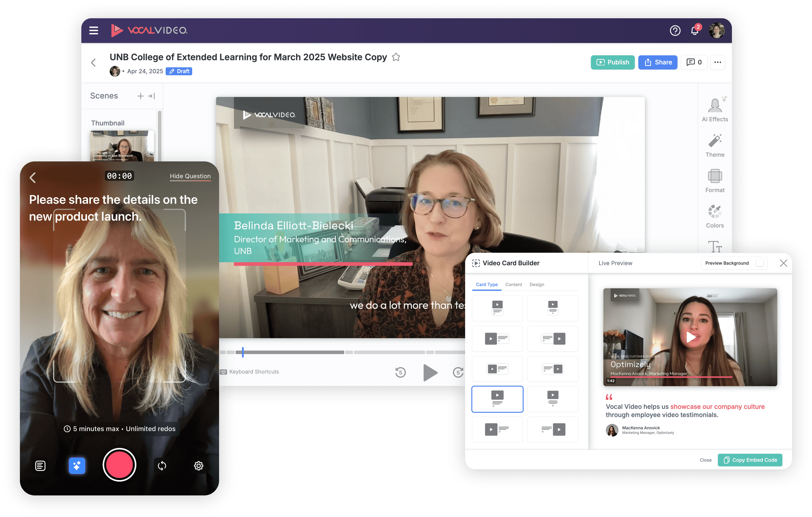Screen dimensions: 812x517
Task: Click the MacKenna Anovick author avatar
Action: pyautogui.click(x=612, y=430)
